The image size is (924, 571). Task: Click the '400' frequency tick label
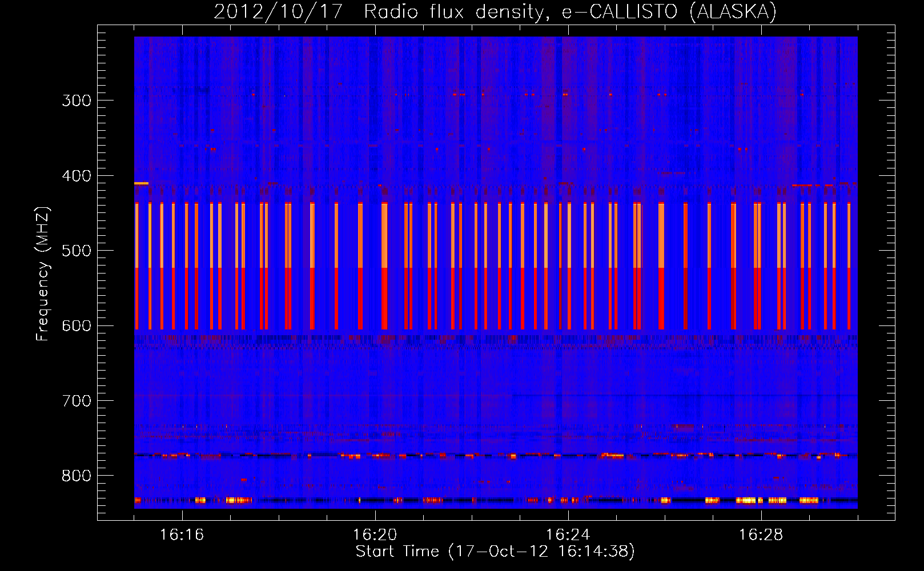[77, 176]
